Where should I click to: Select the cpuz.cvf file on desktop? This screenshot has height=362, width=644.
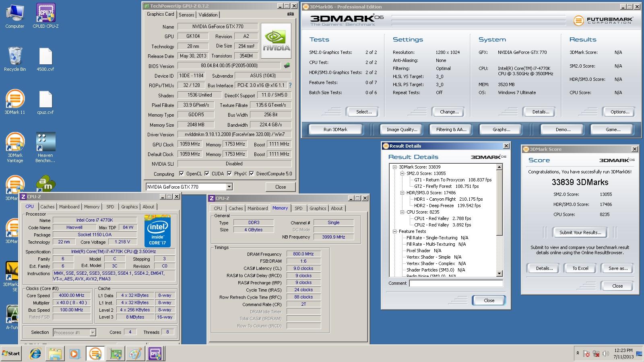(x=45, y=102)
